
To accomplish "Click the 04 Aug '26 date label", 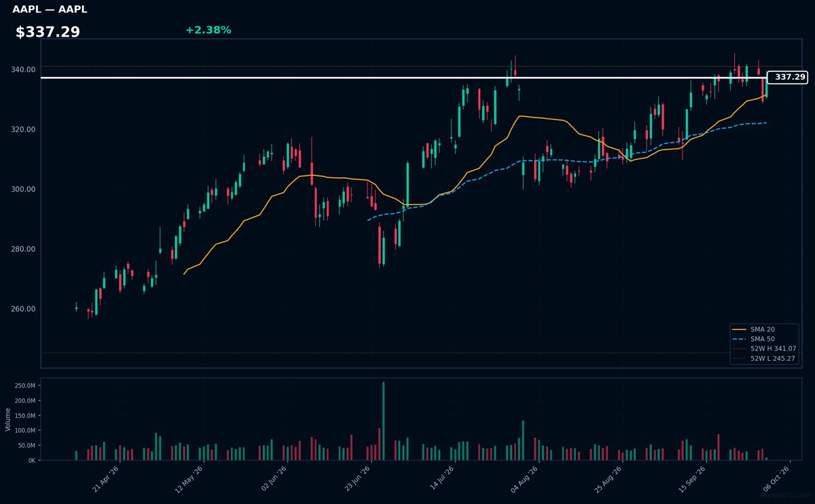I will pos(525,480).
